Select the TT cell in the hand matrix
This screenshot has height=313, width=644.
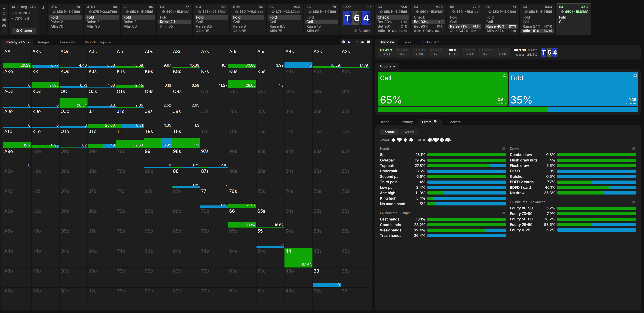point(130,138)
